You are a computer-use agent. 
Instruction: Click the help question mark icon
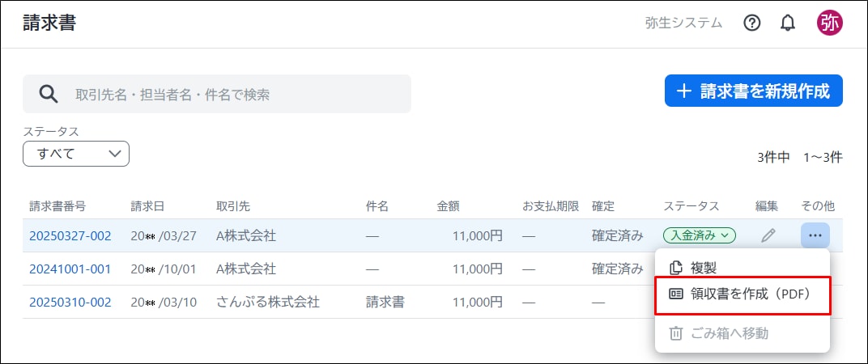coord(751,23)
